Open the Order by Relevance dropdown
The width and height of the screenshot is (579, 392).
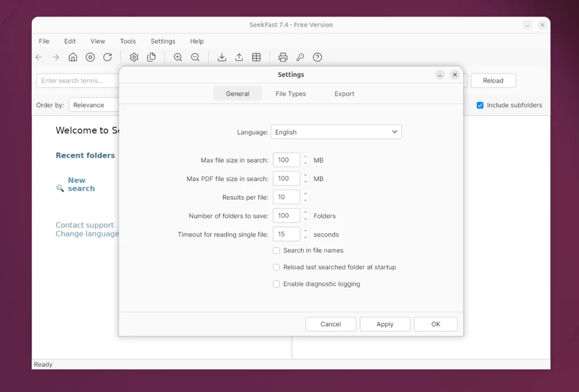[94, 105]
